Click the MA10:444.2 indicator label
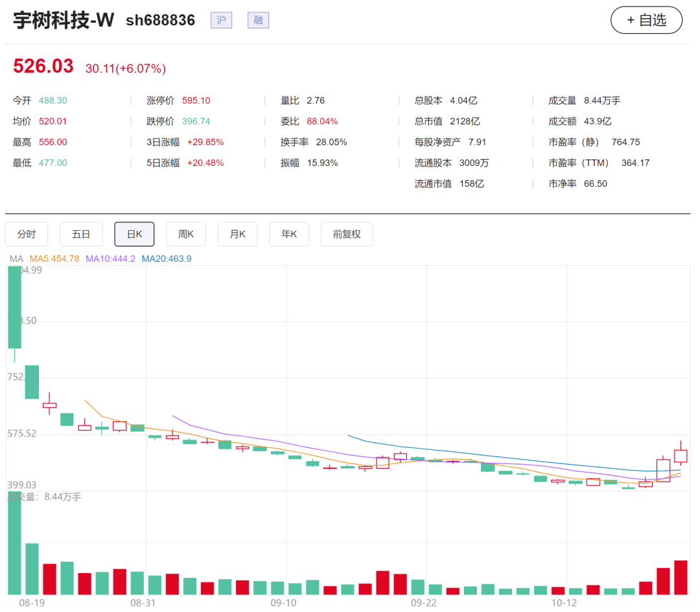Image resolution: width=700 pixels, height=612 pixels. [x=110, y=259]
